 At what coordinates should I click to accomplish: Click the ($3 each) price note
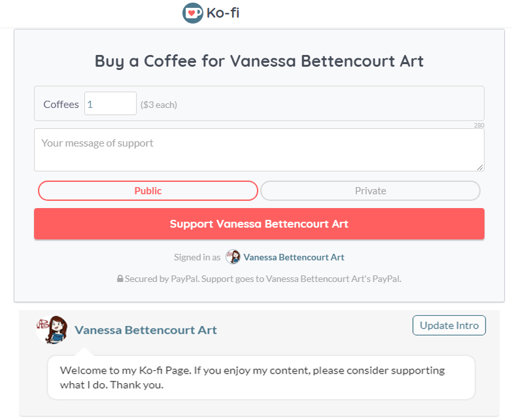159,105
